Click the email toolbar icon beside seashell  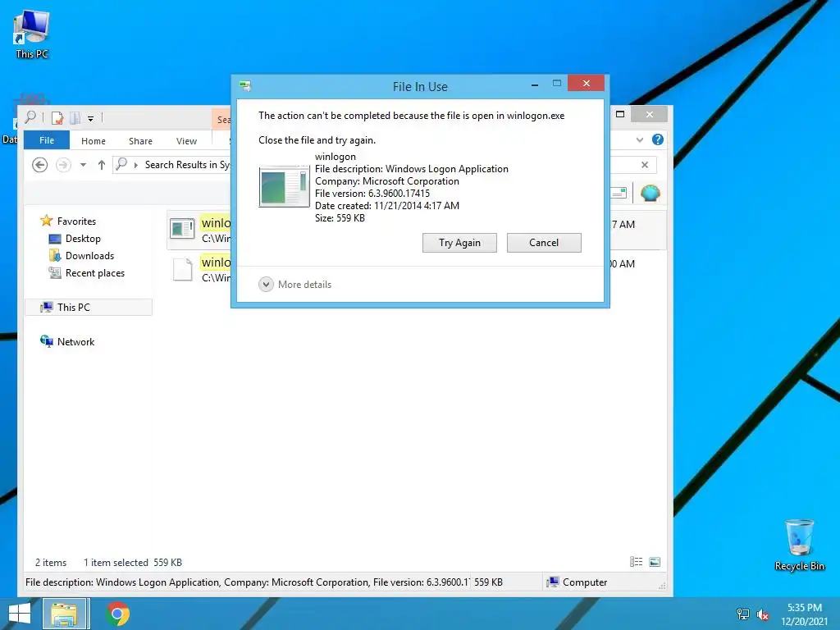point(619,193)
